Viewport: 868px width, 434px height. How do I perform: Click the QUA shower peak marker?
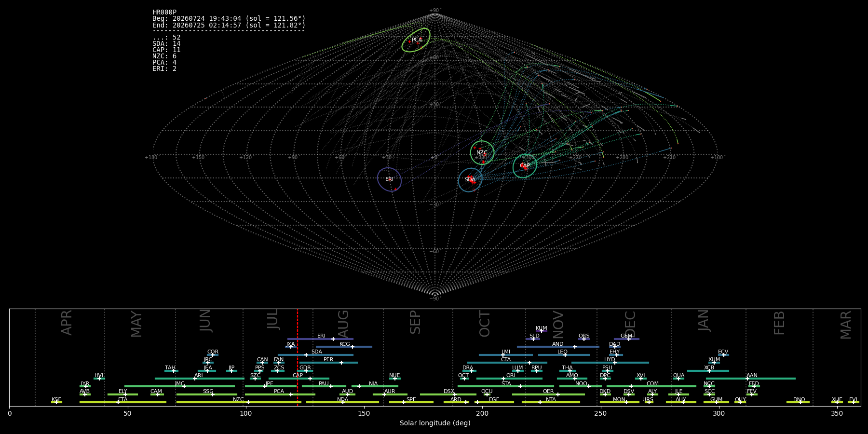[x=678, y=379]
